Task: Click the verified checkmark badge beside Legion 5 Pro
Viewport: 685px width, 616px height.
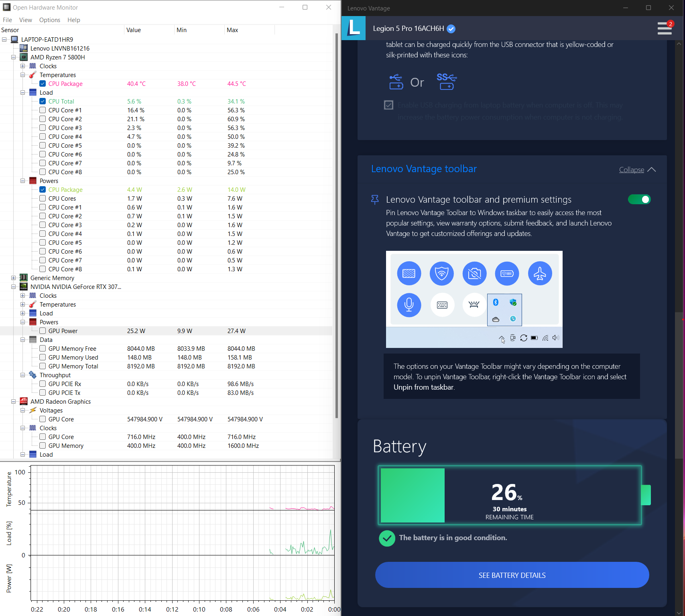Action: pyautogui.click(x=451, y=28)
